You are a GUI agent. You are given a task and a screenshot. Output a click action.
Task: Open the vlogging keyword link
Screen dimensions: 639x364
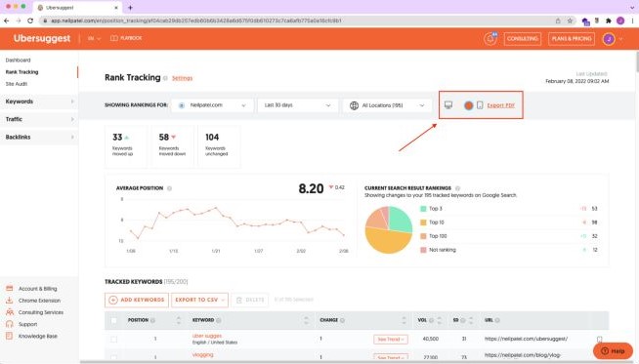pos(203,354)
